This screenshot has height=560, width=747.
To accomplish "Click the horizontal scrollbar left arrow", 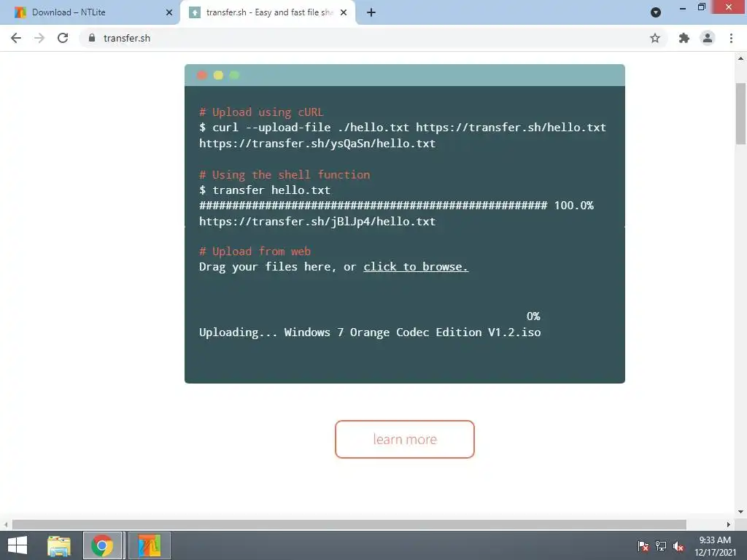I will pos(6,524).
